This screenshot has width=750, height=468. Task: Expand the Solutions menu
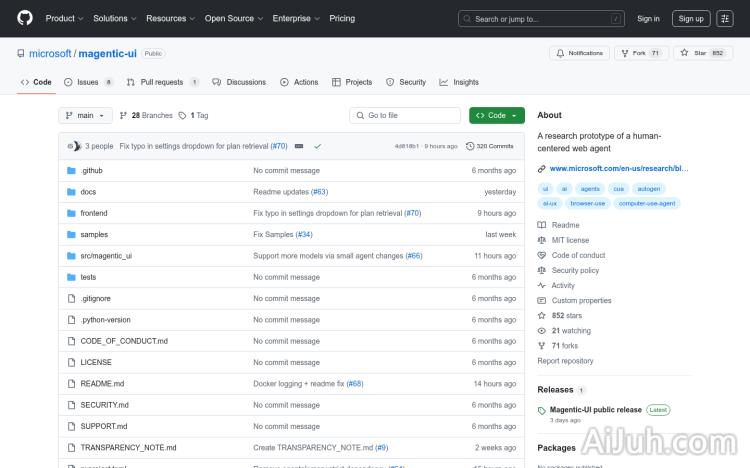pyautogui.click(x=114, y=19)
